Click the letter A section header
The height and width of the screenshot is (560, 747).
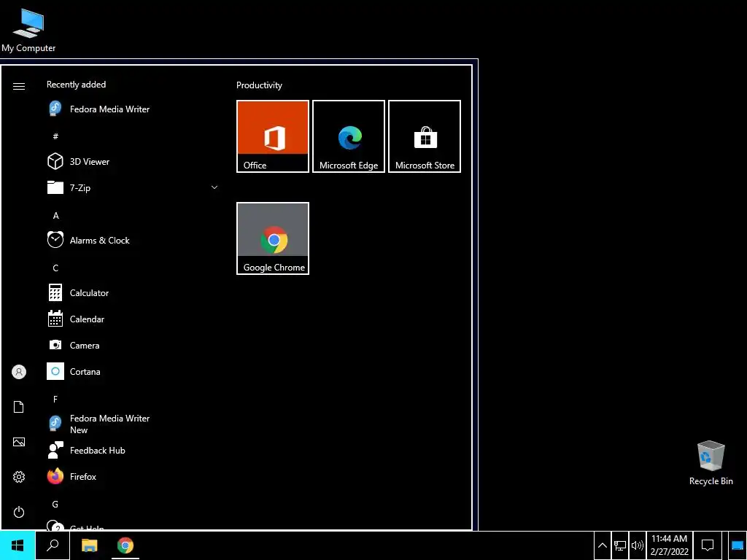click(x=55, y=216)
